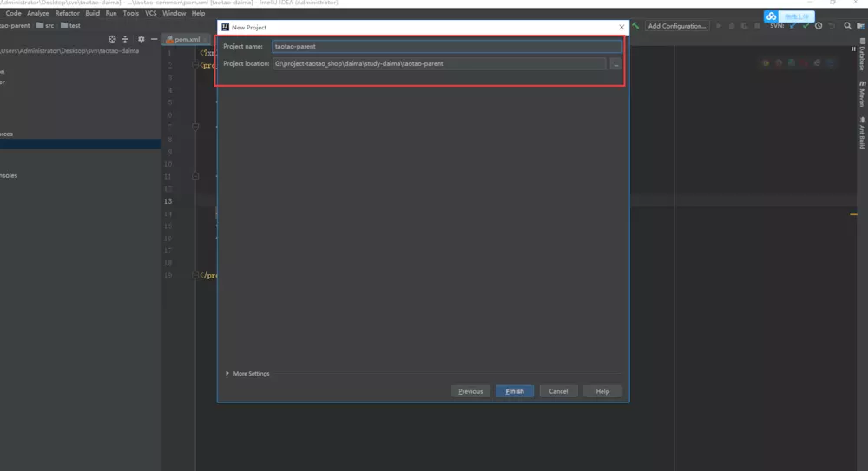Open the Window menu
Image resolution: width=868 pixels, height=471 pixels.
174,13
